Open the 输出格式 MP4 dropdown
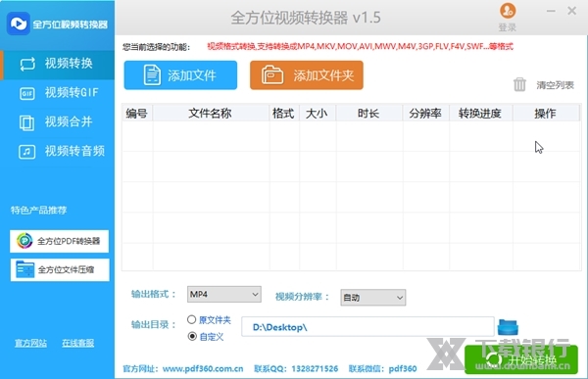The image size is (588, 379). click(224, 294)
